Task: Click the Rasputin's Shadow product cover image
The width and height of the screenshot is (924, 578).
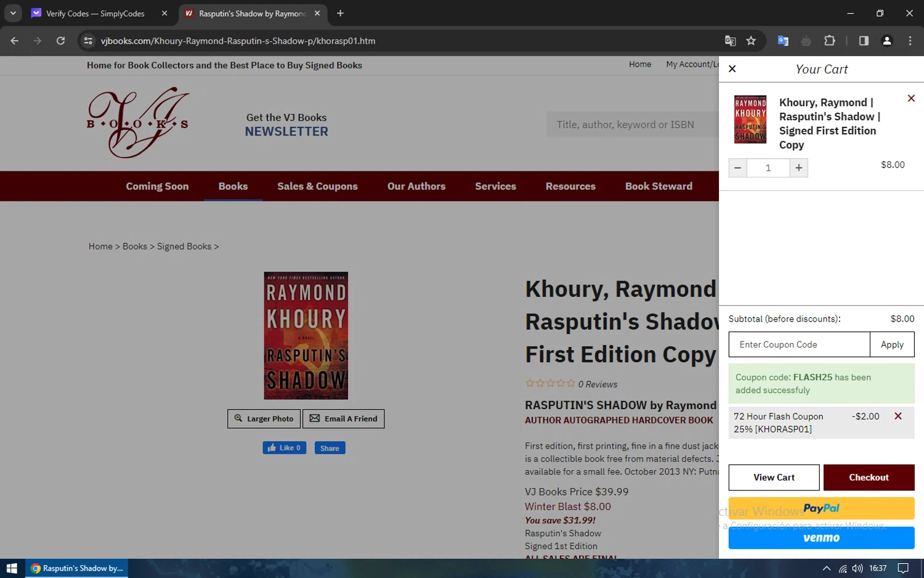Action: (306, 336)
